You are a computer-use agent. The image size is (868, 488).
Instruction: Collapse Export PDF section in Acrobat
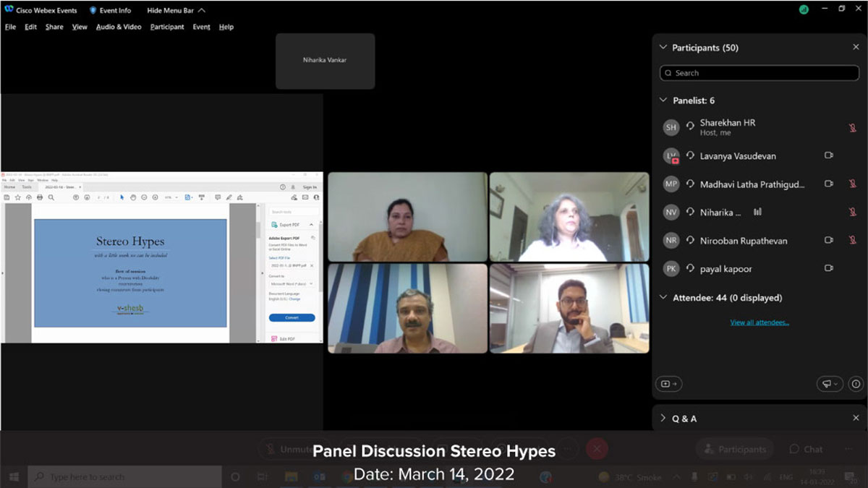pos(311,225)
